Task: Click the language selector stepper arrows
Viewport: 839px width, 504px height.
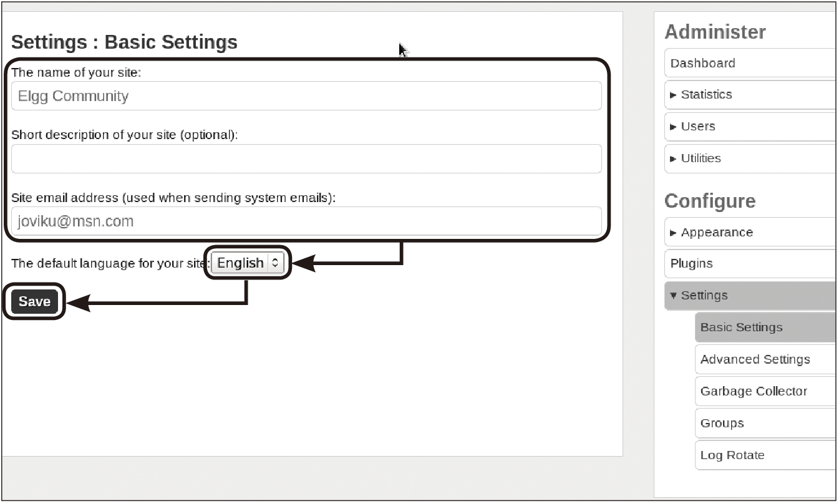Action: pos(275,263)
